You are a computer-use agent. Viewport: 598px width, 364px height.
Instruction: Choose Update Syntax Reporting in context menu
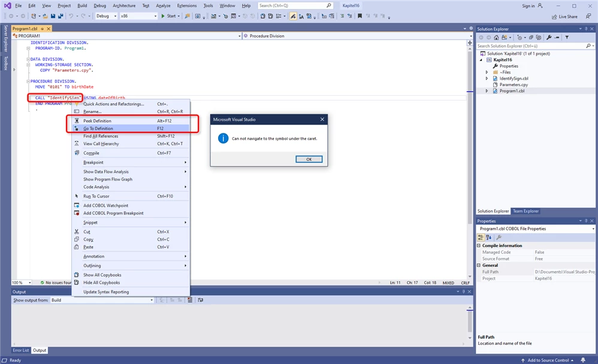pyautogui.click(x=131, y=292)
